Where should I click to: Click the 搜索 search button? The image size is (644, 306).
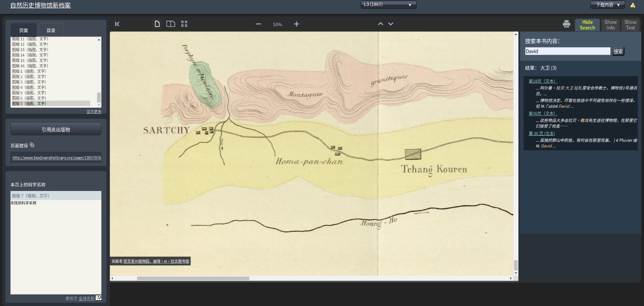click(x=618, y=52)
